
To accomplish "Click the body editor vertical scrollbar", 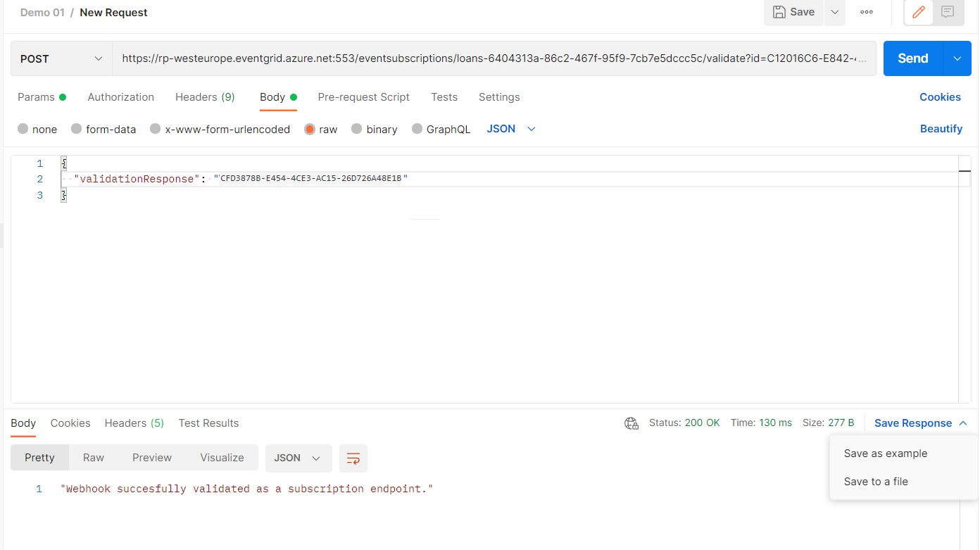I will tap(965, 280).
